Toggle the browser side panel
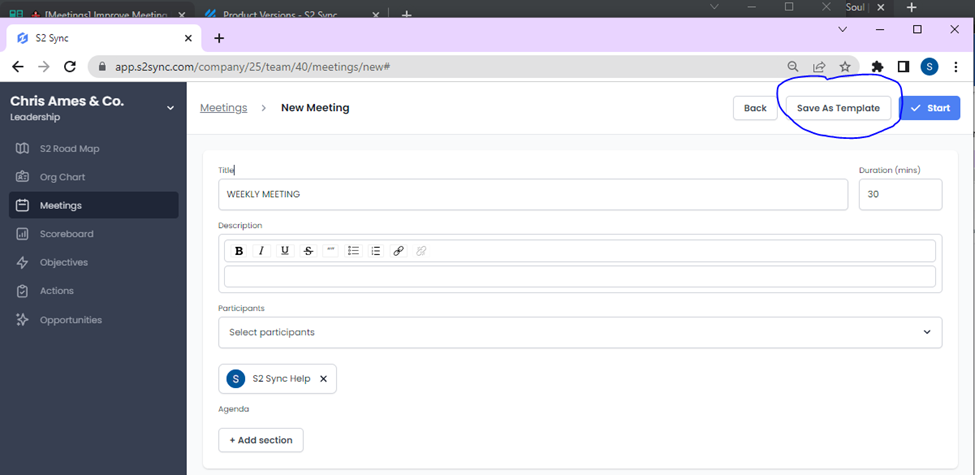The height and width of the screenshot is (475, 975). coord(903,67)
